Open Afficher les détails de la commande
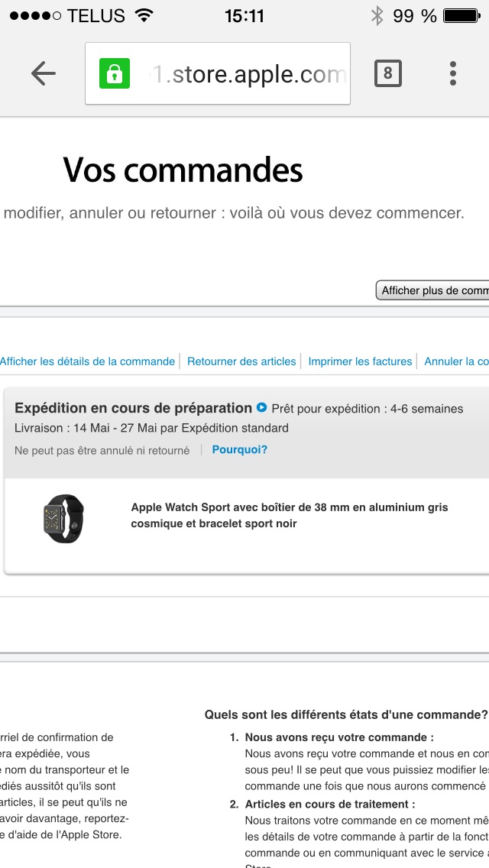 pos(88,361)
